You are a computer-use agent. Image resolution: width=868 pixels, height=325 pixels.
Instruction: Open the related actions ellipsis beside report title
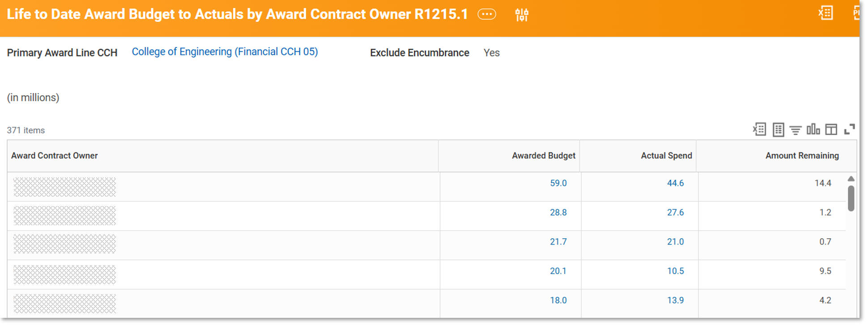point(486,14)
